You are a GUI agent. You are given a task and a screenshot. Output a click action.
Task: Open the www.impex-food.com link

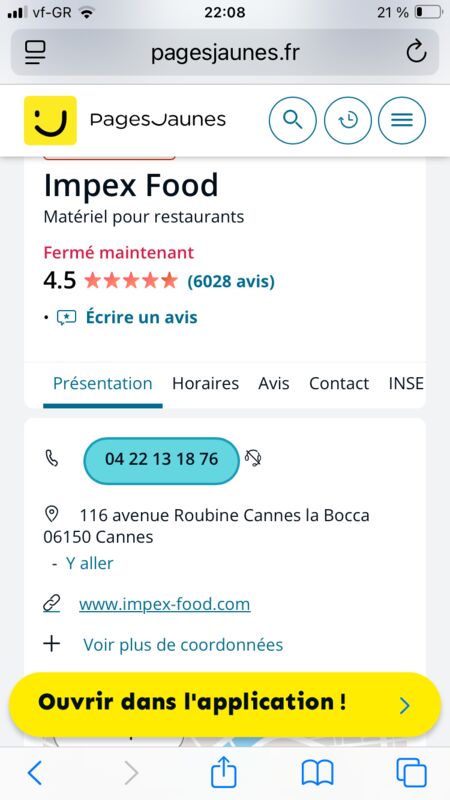[x=165, y=604]
